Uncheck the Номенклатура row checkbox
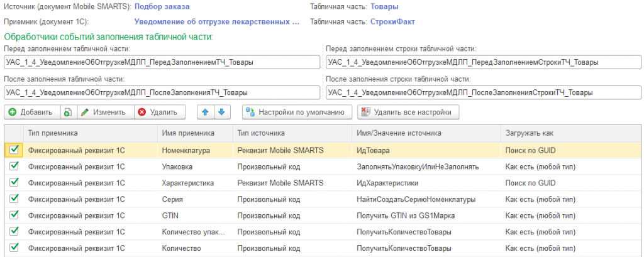Screen dimensions: 644x257 14,150
